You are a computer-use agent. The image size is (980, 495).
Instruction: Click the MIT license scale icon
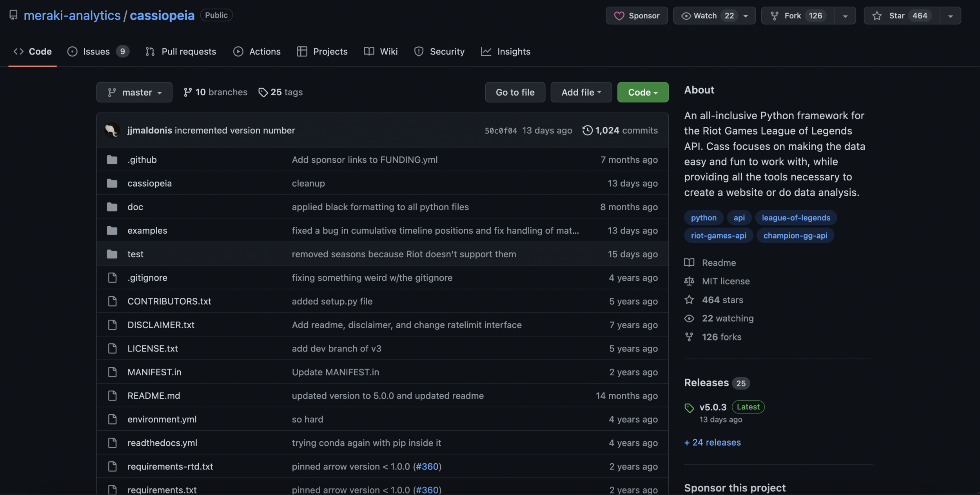click(689, 281)
